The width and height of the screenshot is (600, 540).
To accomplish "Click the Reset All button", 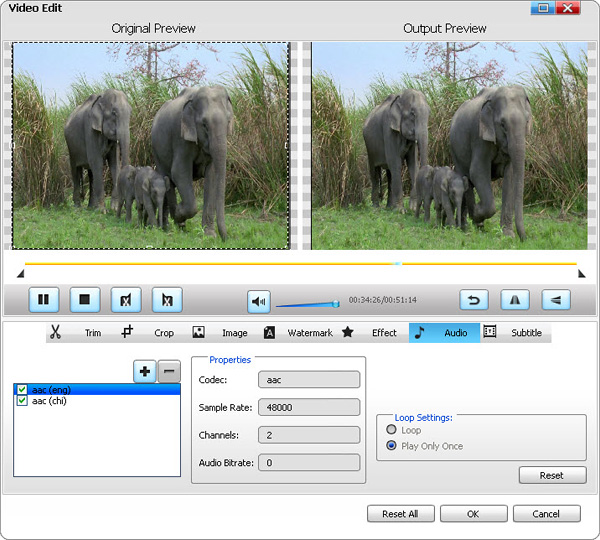I will [400, 514].
